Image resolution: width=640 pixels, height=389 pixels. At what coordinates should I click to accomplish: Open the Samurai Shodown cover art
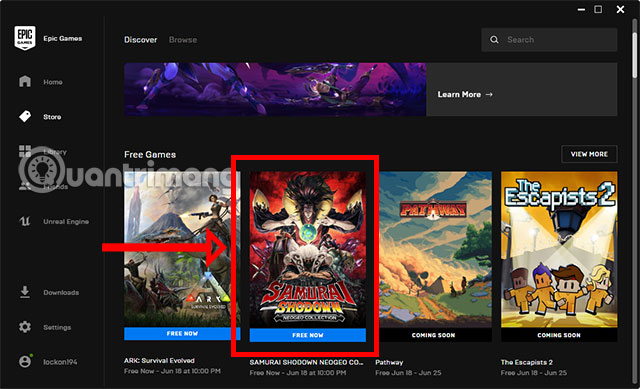[308, 250]
